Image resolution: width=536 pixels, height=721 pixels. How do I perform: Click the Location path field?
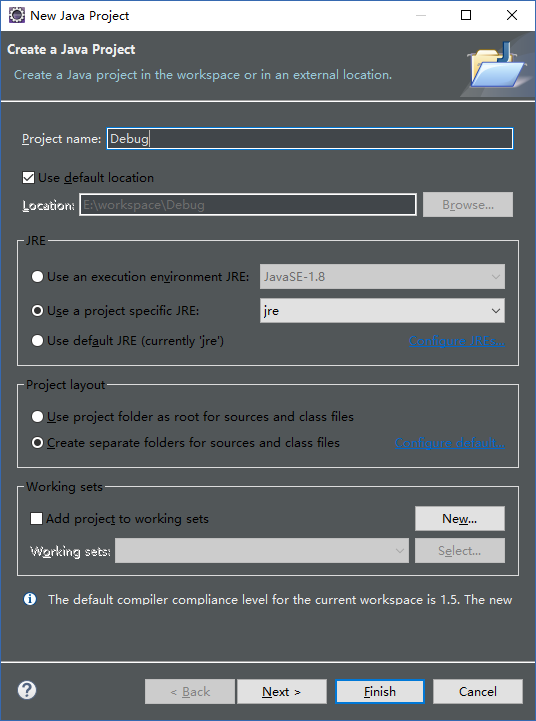coord(248,205)
